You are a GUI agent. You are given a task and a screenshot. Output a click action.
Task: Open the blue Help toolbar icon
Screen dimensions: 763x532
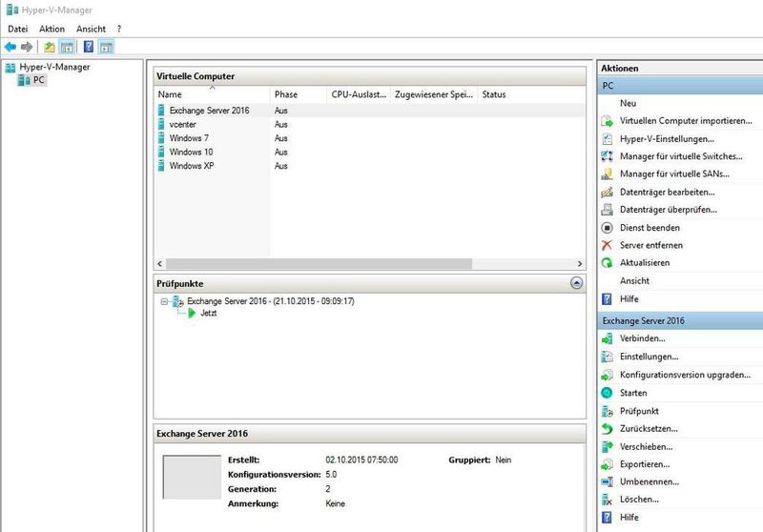[89, 47]
